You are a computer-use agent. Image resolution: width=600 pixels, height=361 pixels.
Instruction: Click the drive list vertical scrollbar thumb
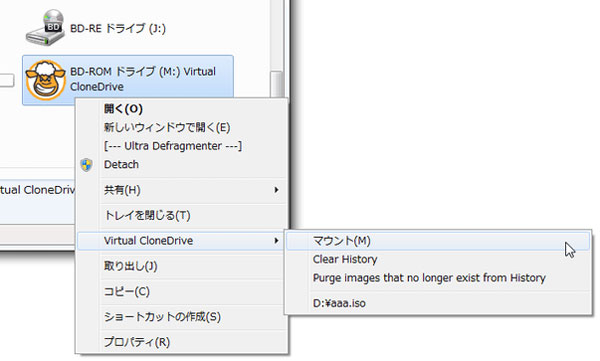click(277, 84)
